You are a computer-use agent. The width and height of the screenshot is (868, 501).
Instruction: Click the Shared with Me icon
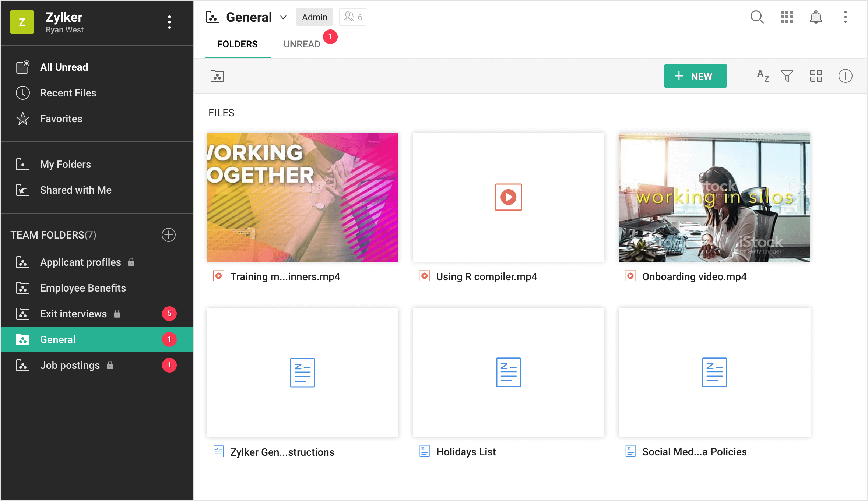point(23,190)
